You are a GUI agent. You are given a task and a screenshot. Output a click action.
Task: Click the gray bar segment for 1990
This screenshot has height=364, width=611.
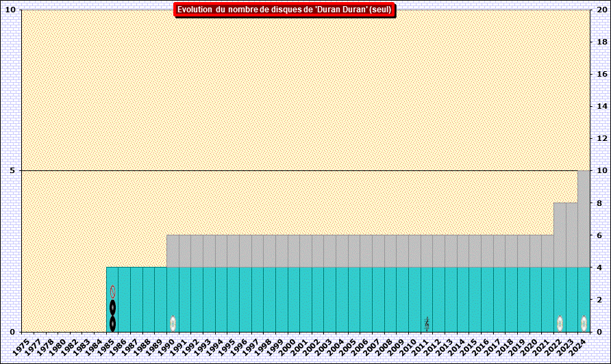click(173, 251)
